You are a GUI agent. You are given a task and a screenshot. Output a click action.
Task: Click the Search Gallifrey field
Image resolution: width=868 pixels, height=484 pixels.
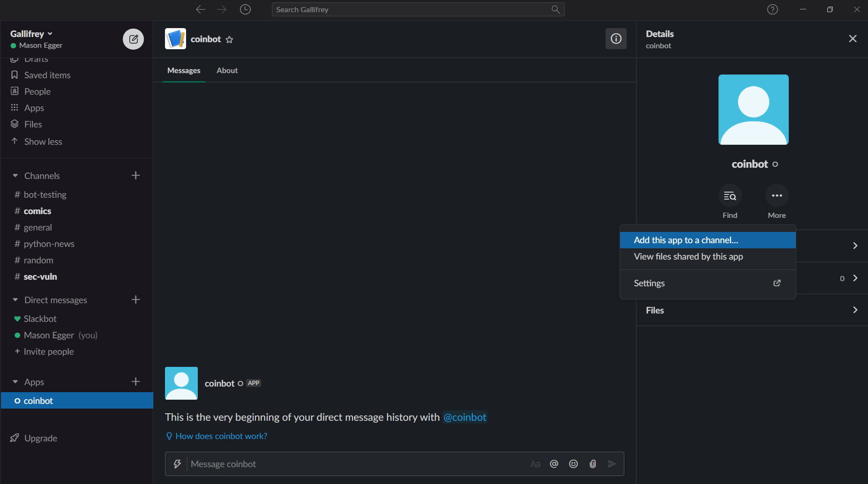click(x=418, y=9)
